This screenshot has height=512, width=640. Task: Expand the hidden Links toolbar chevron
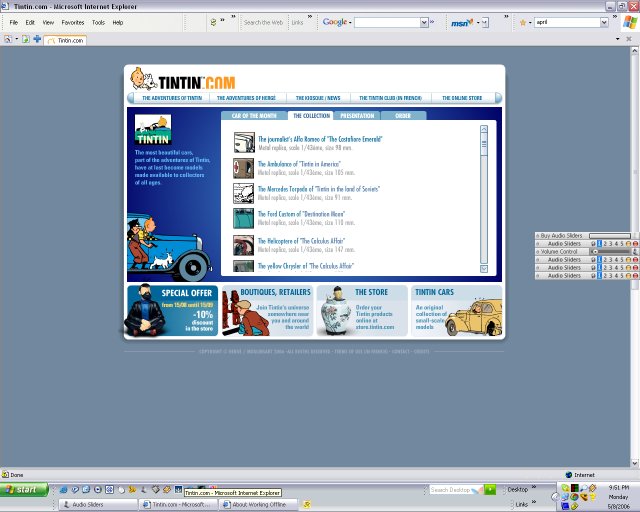click(310, 17)
